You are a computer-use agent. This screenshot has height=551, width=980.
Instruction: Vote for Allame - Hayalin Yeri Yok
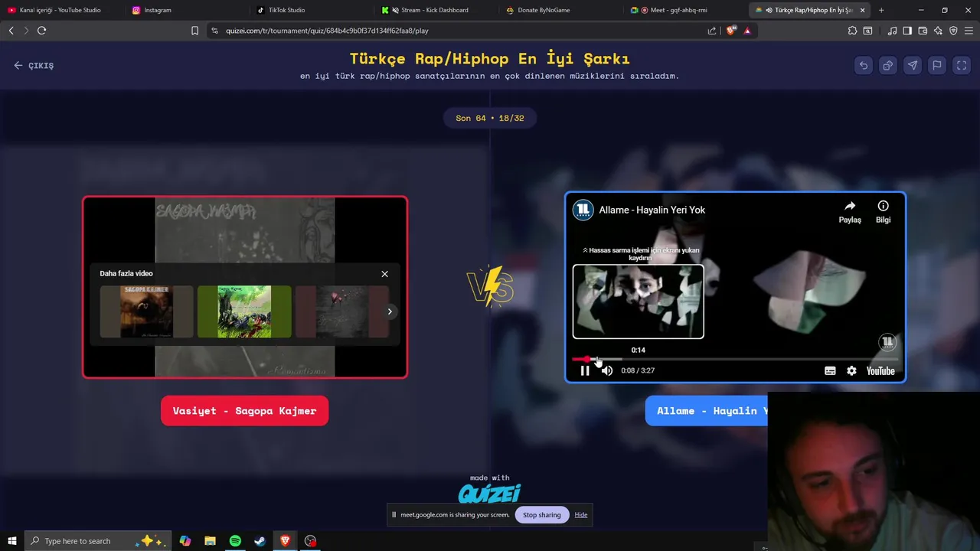click(707, 411)
